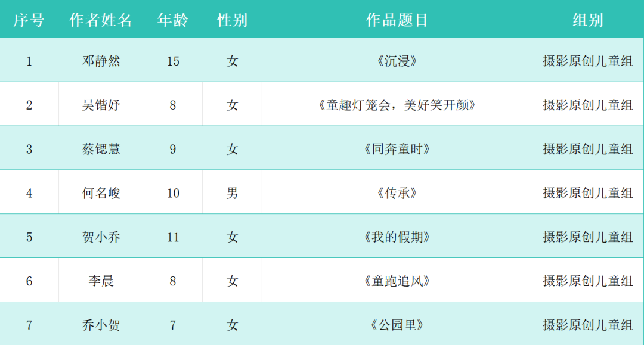Screen dimensions: 644x345
Task: Click the 作者姓名 column header
Action: [x=101, y=20]
